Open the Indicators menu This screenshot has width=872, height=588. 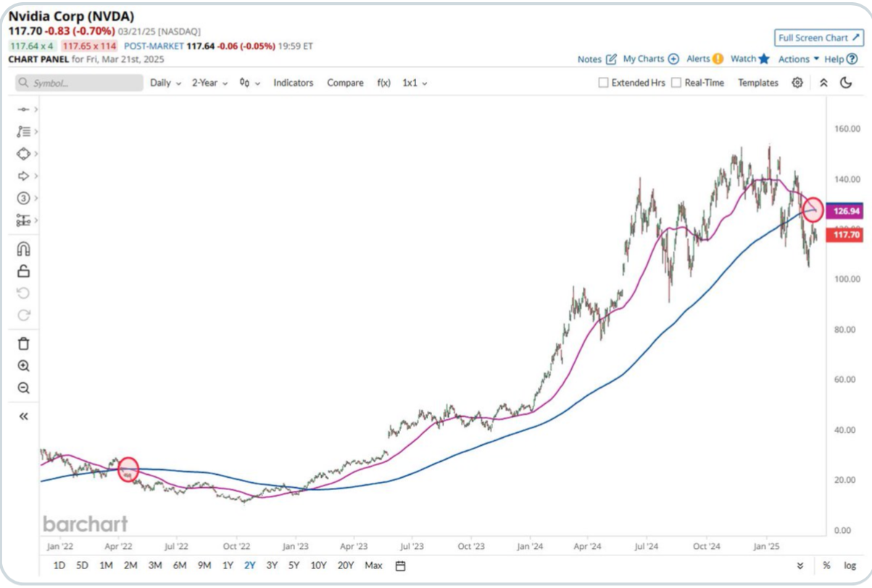tap(293, 83)
